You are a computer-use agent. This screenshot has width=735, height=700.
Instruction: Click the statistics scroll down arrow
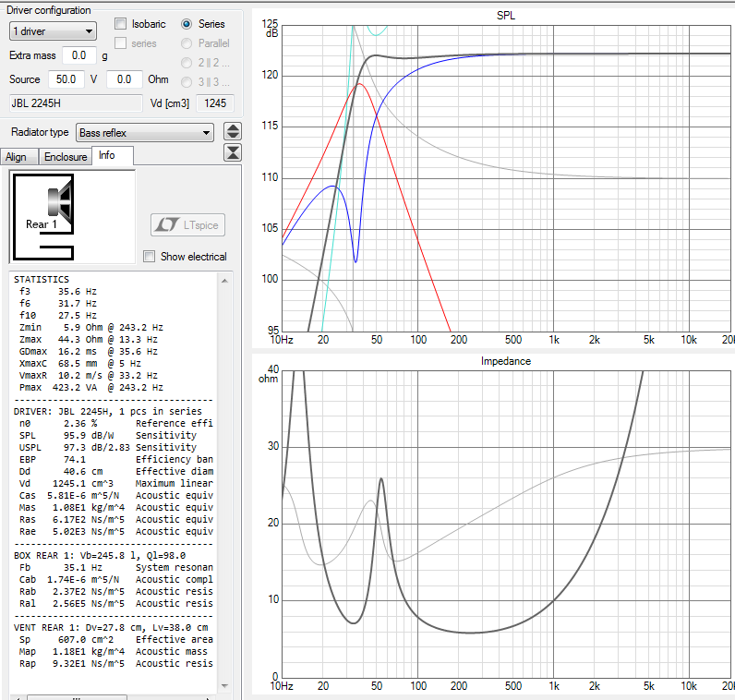(x=224, y=686)
